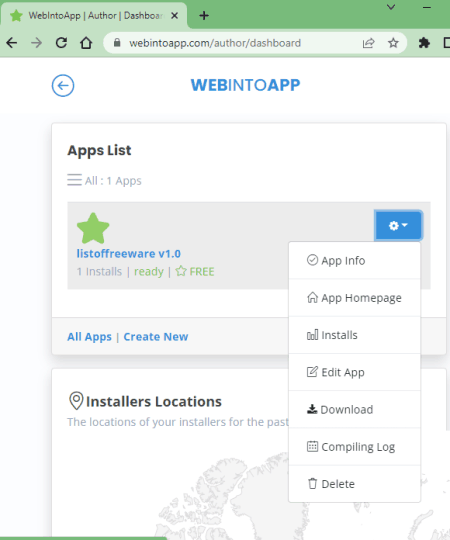The height and width of the screenshot is (540, 450).
Task: Open the gear settings dropdown button
Action: coord(398,225)
